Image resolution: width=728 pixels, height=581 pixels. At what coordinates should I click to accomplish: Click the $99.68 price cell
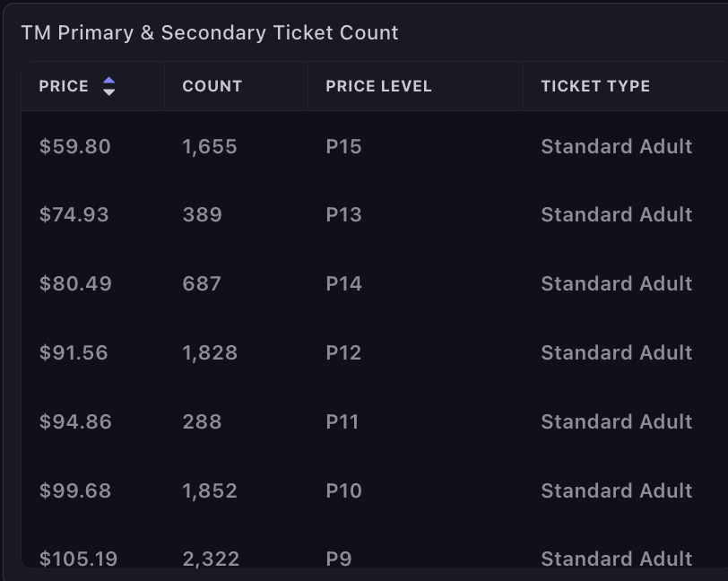[75, 491]
